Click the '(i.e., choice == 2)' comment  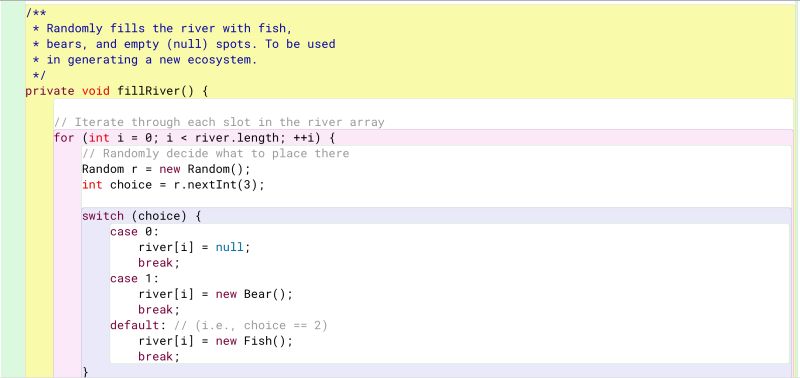(x=251, y=325)
